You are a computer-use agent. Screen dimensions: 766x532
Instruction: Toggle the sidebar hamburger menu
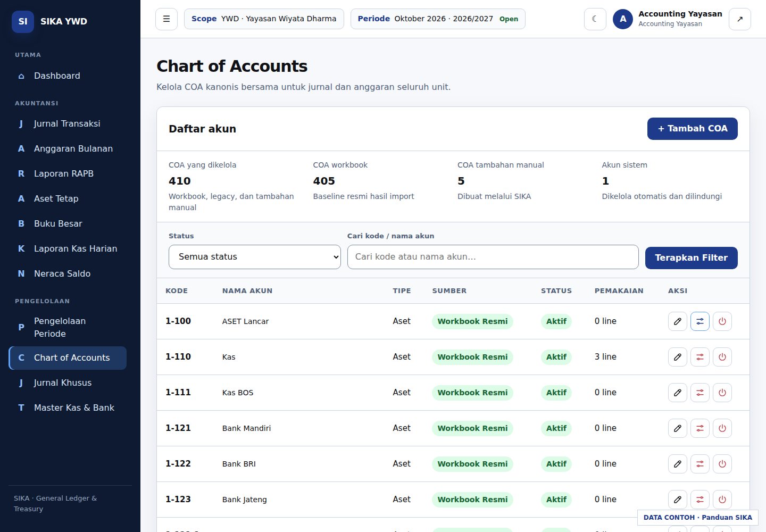click(x=166, y=19)
